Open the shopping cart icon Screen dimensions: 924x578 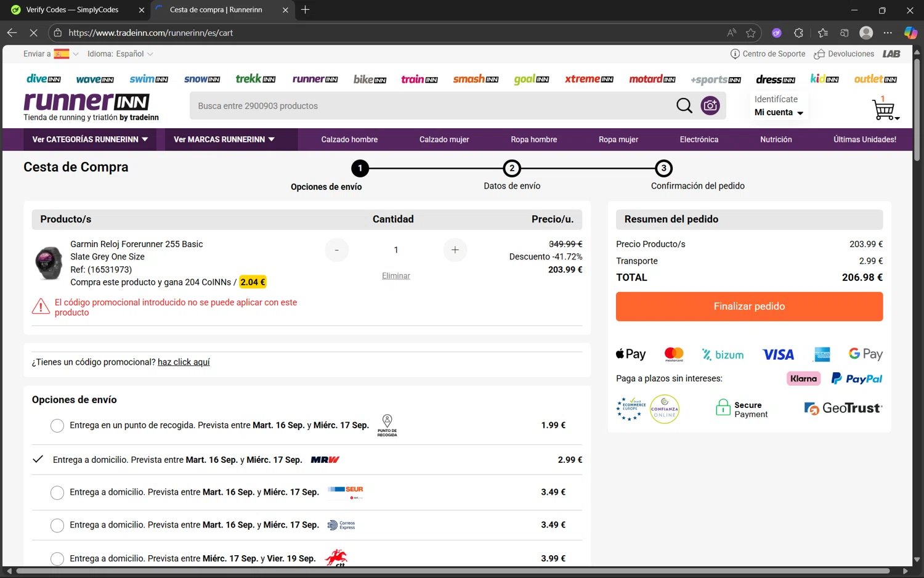885,109
